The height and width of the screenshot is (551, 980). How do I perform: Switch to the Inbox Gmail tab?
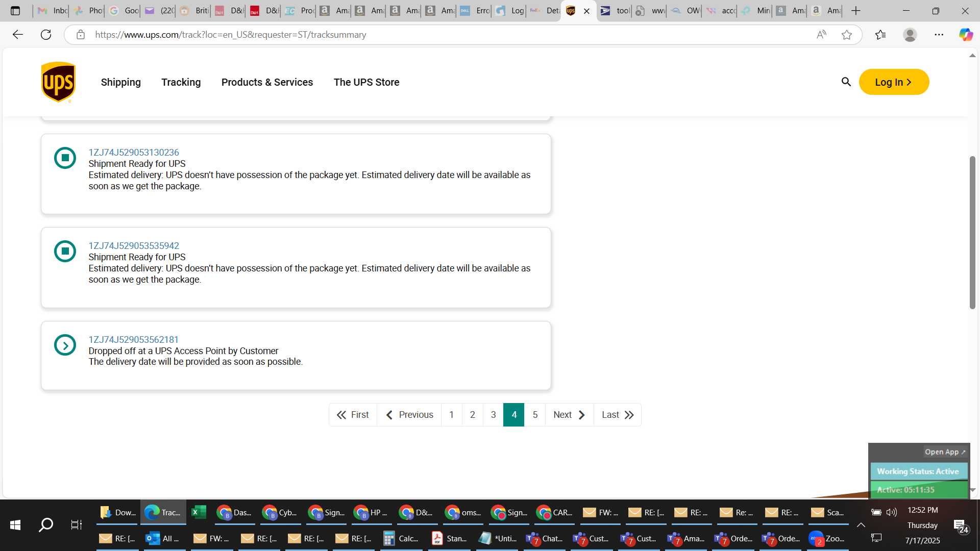(53, 11)
